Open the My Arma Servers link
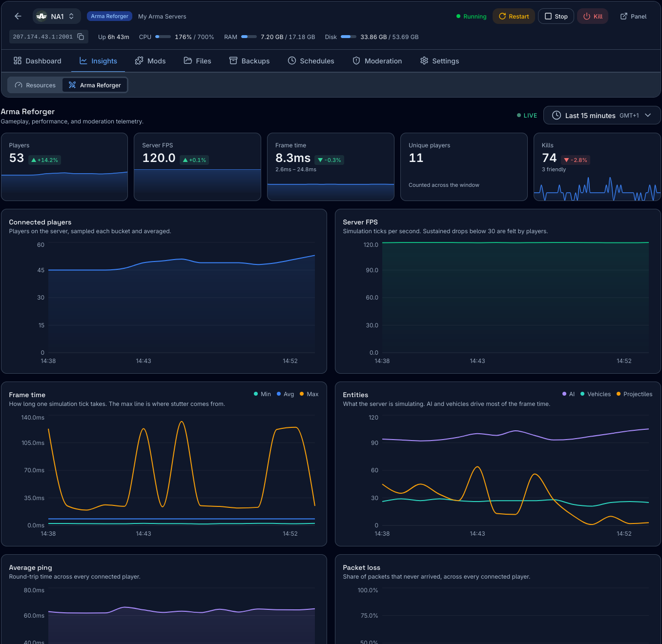The image size is (662, 644). [162, 16]
